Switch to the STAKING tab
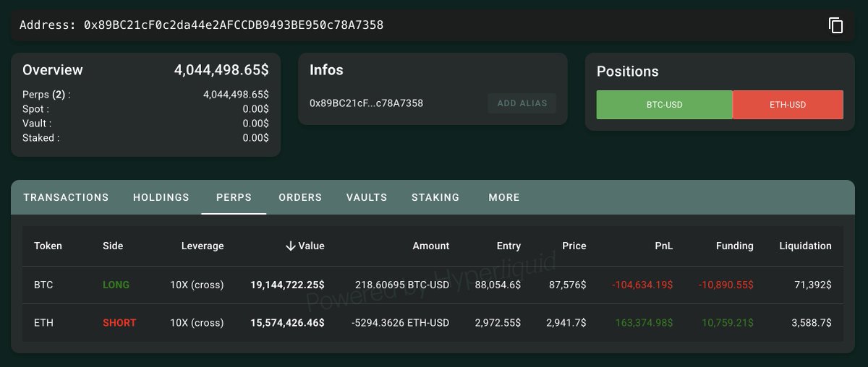The width and height of the screenshot is (868, 367). pyautogui.click(x=435, y=197)
